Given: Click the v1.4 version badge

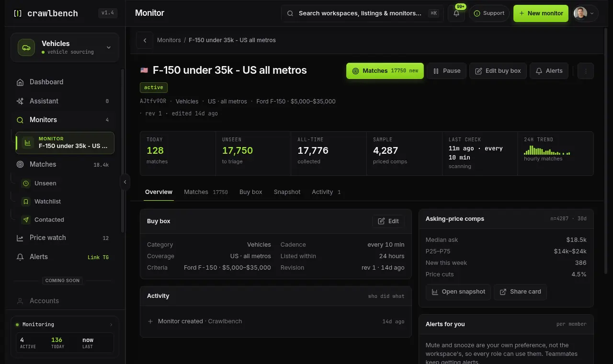Looking at the screenshot, I should [108, 13].
